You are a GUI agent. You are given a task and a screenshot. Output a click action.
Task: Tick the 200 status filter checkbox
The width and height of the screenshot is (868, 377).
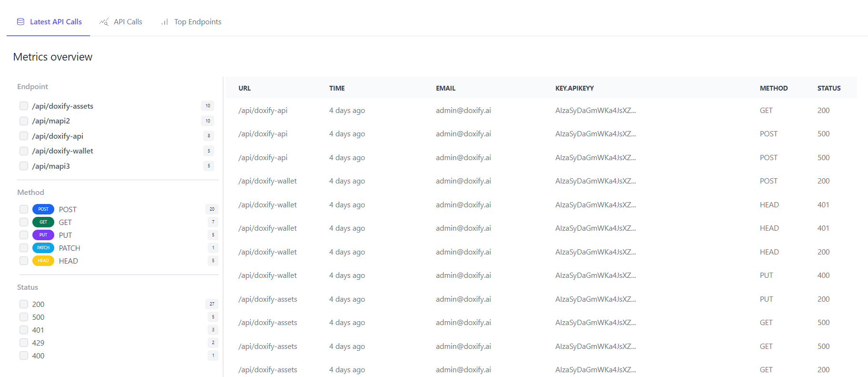(24, 304)
